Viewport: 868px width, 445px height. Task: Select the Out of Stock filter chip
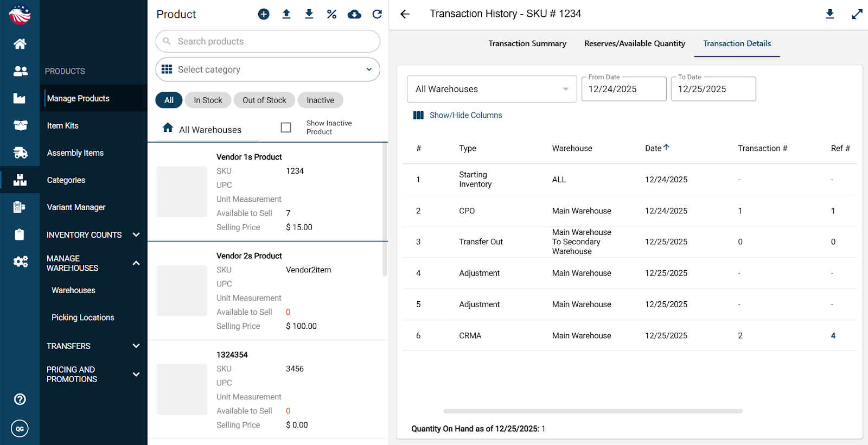[264, 100]
